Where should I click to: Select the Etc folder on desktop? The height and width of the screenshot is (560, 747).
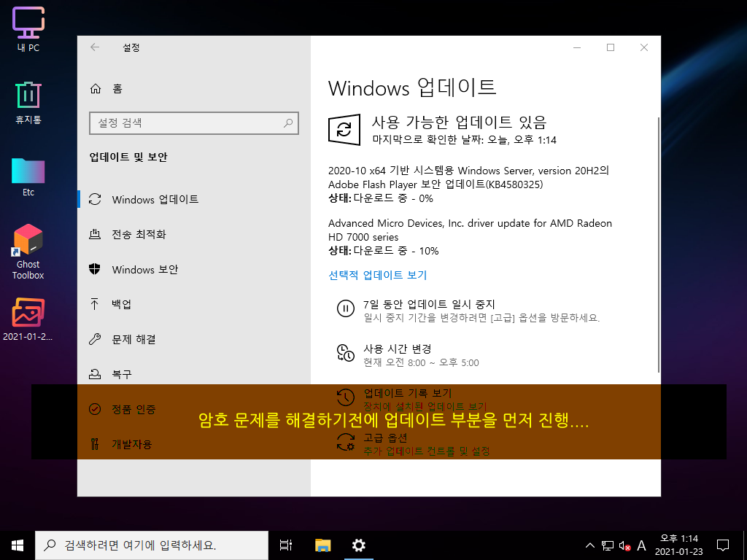28,176
